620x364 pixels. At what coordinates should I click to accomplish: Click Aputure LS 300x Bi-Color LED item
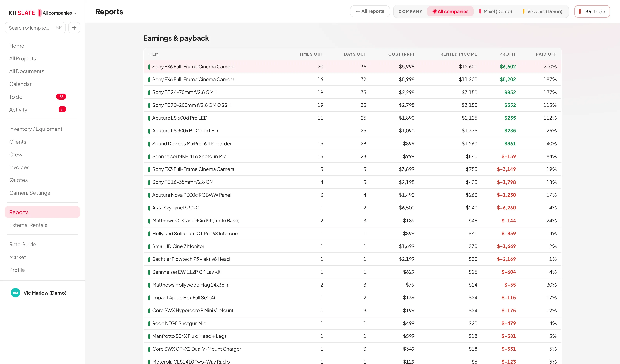[x=185, y=131]
